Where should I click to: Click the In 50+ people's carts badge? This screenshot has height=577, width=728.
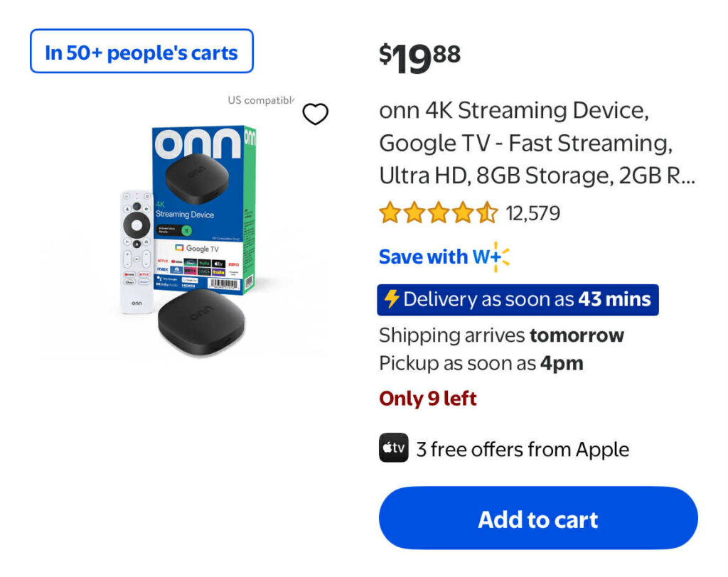coord(141,52)
